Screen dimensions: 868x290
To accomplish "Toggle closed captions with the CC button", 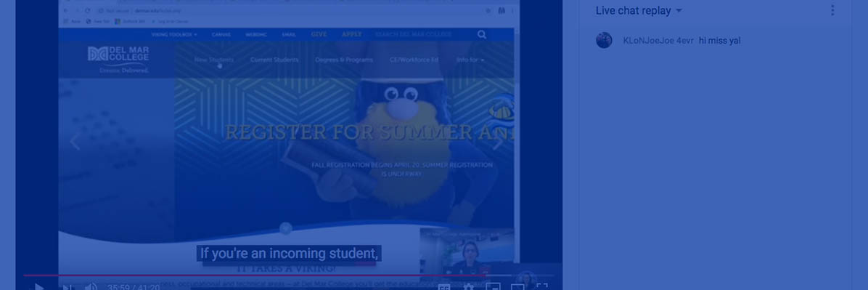I will point(444,287).
